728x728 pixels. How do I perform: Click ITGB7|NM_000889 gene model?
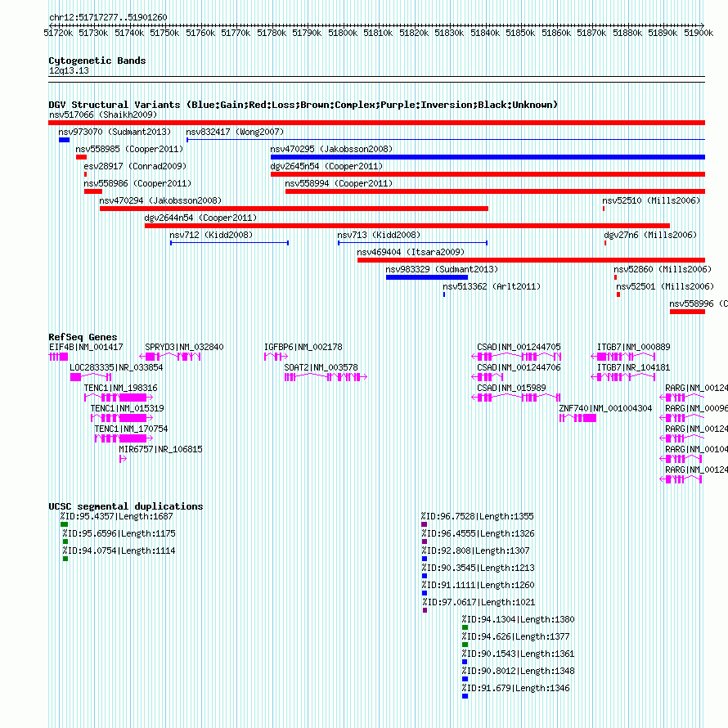(623, 357)
